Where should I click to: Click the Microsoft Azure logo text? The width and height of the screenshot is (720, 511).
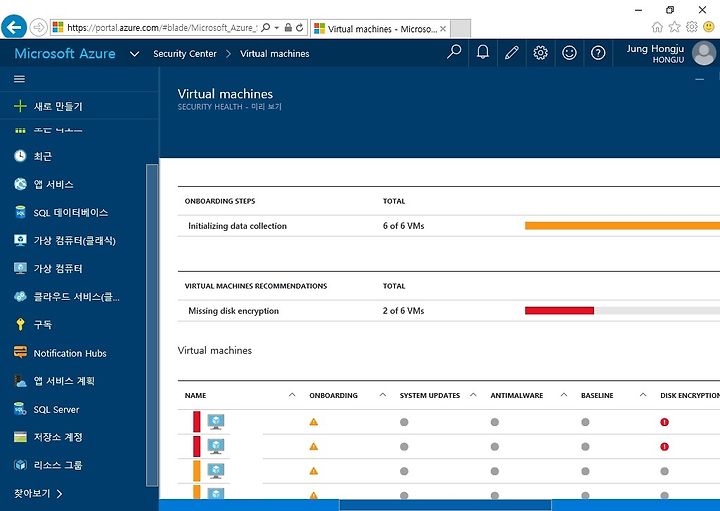65,54
